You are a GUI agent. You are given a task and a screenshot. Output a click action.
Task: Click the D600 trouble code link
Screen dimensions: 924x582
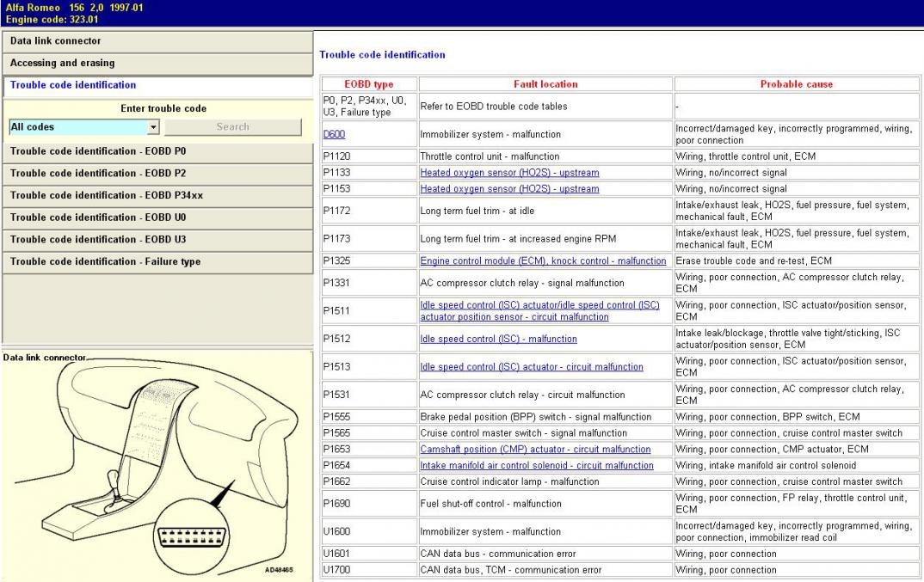click(x=334, y=134)
